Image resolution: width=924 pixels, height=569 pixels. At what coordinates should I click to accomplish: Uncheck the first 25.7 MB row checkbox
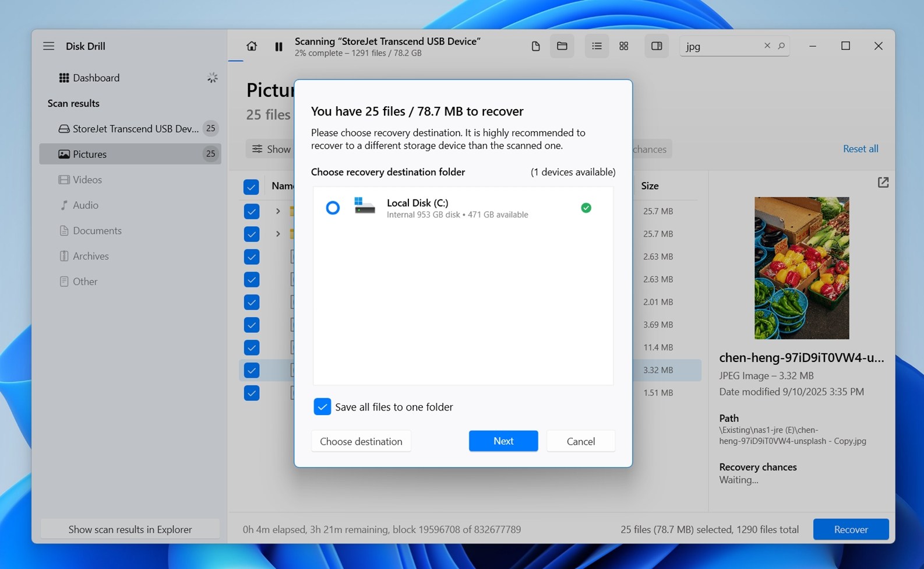coord(251,211)
